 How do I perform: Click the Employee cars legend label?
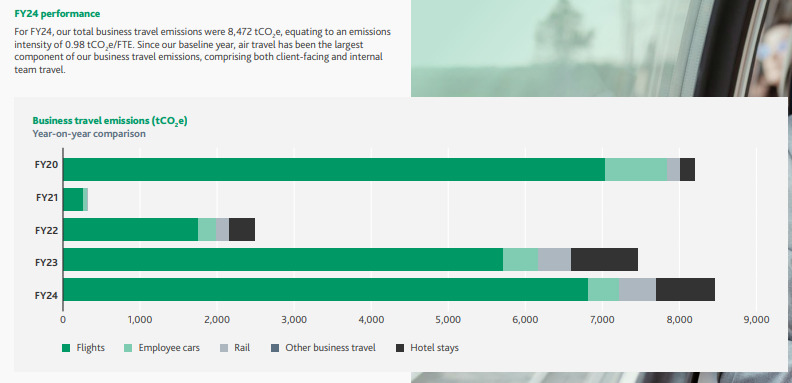tap(169, 348)
